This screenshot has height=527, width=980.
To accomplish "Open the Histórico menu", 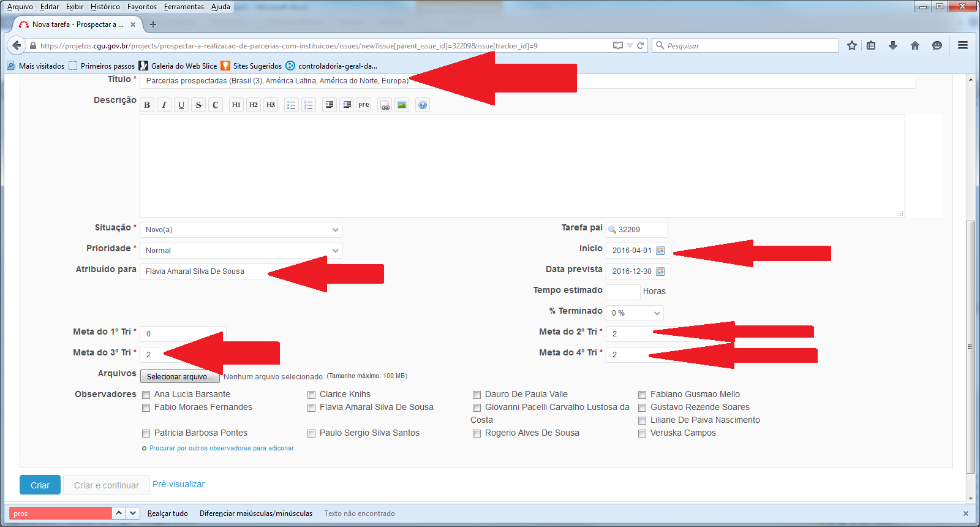I will coord(105,7).
